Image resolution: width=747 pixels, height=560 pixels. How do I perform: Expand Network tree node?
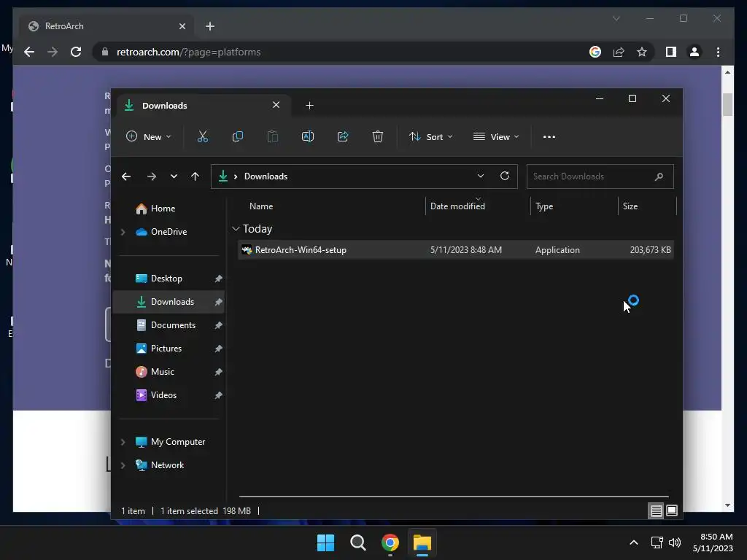pyautogui.click(x=123, y=465)
